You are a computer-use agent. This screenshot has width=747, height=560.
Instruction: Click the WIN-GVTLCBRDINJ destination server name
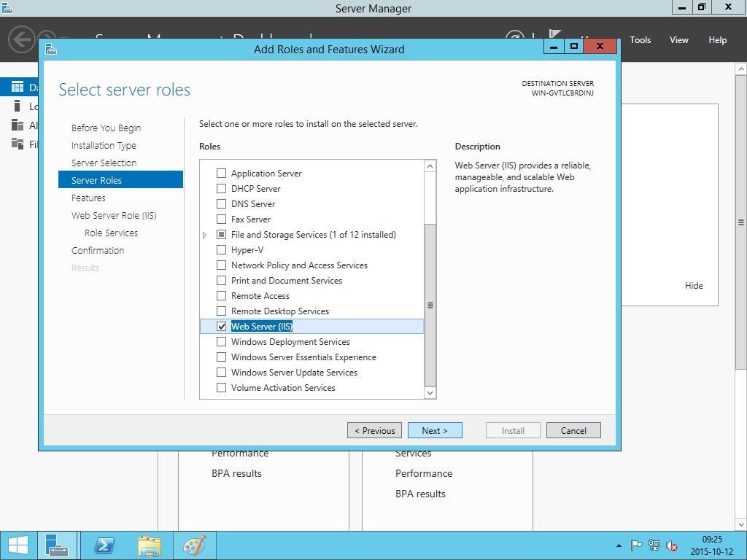[x=562, y=93]
